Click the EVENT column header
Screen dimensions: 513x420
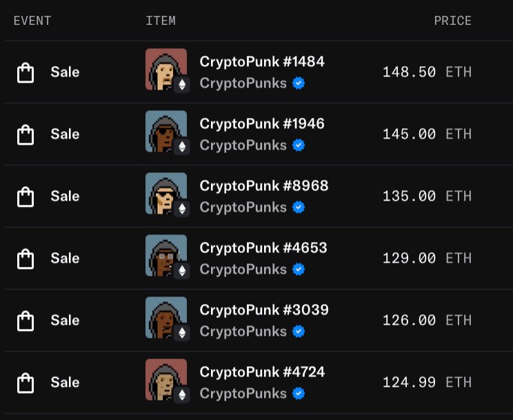tap(32, 21)
